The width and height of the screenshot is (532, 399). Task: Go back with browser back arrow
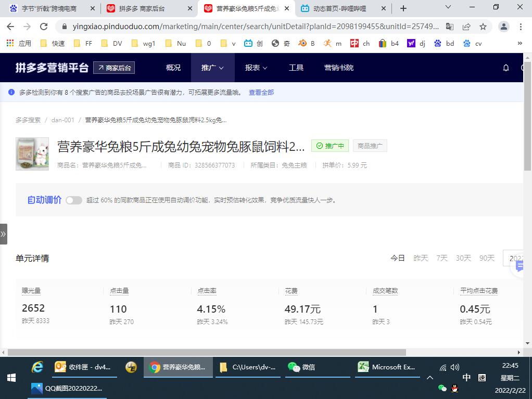pos(10,27)
